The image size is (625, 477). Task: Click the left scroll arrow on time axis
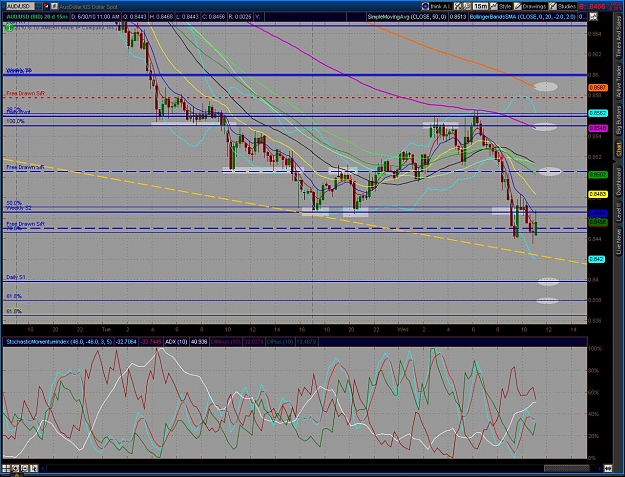43,468
